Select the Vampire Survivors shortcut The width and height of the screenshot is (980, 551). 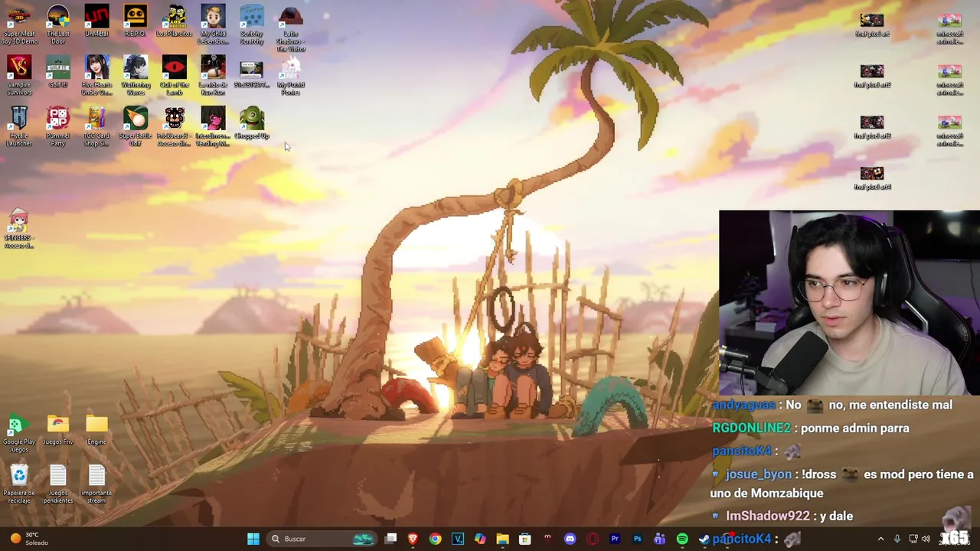(19, 76)
